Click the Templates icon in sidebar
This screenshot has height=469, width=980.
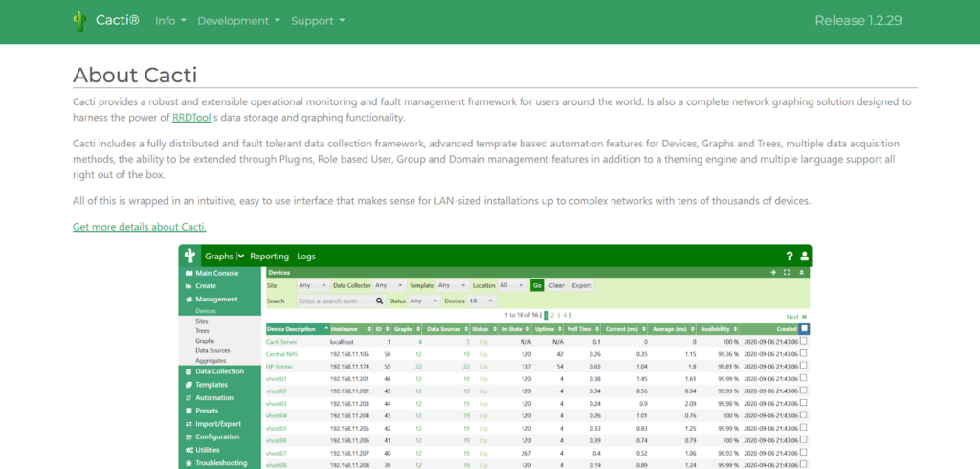point(189,385)
